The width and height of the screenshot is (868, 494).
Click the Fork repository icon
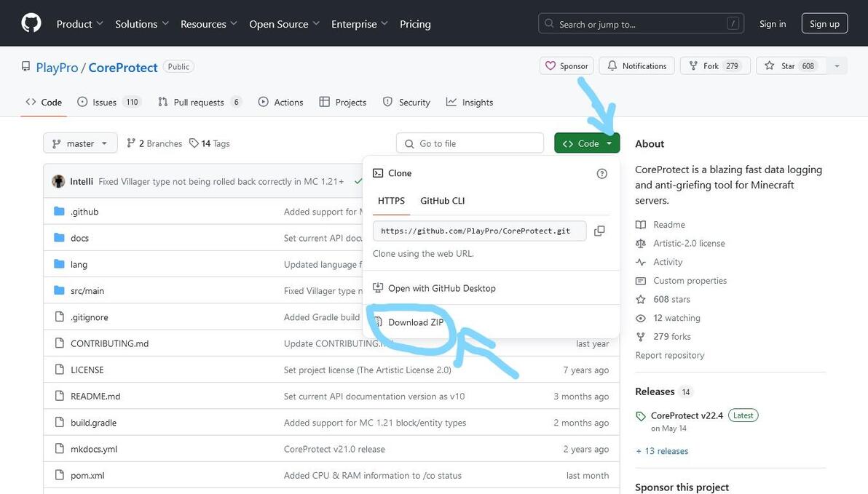click(693, 65)
